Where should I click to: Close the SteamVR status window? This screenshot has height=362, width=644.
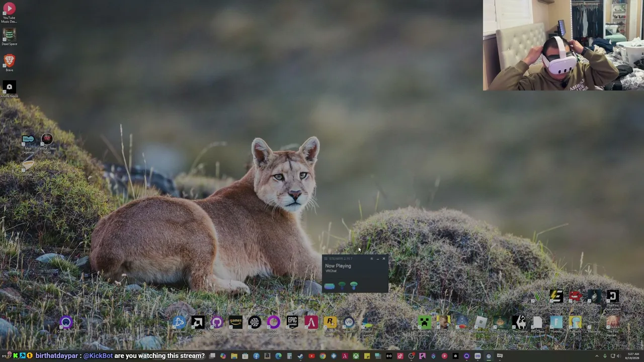click(384, 259)
